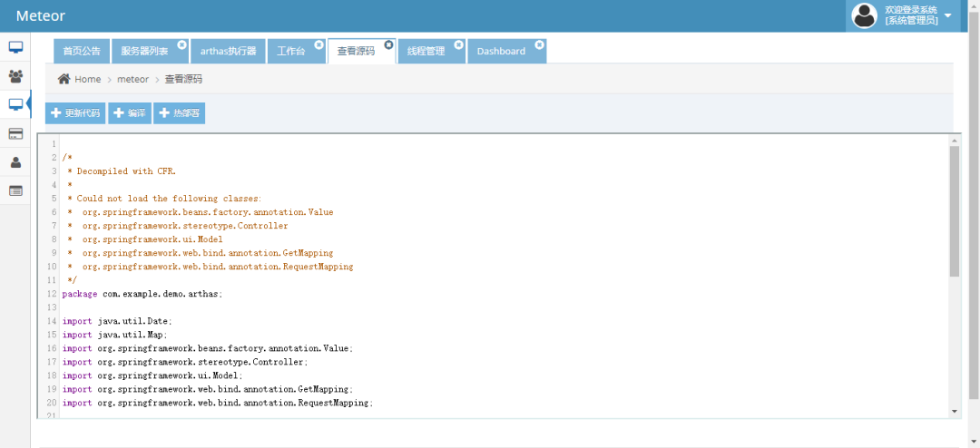Go to meteor in the breadcrumb
This screenshot has width=980, height=448.
132,79
